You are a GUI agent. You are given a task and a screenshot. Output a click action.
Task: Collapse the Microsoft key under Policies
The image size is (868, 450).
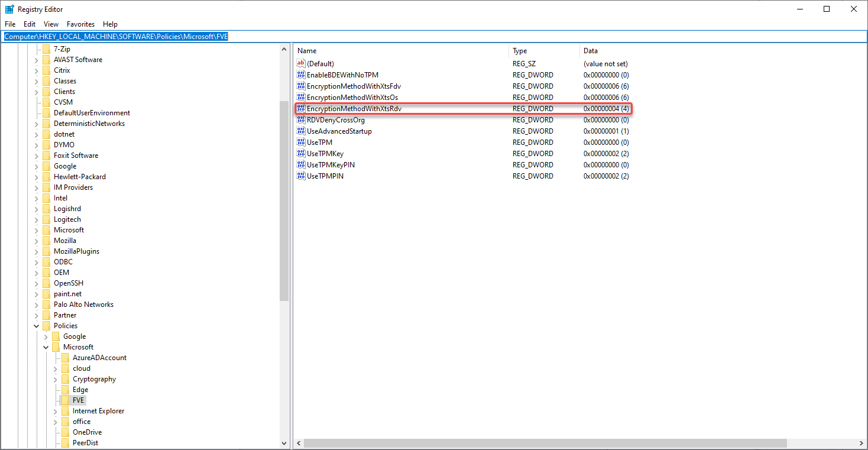pos(46,347)
